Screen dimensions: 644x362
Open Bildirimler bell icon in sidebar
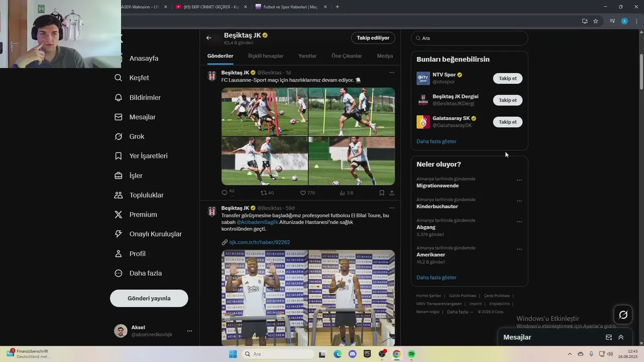[x=118, y=98]
